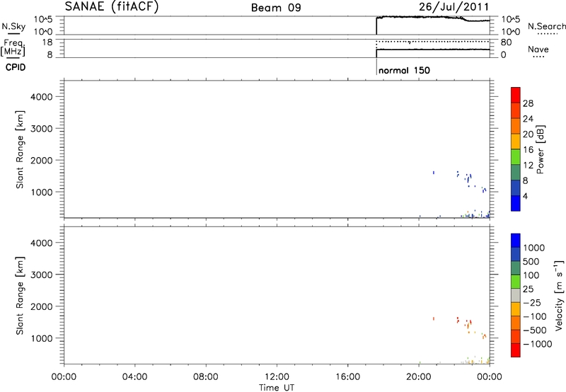This screenshot has height=392, width=566.
Task: Click "Slant Range [km]" label of the velocity panel
Action: click(20, 296)
